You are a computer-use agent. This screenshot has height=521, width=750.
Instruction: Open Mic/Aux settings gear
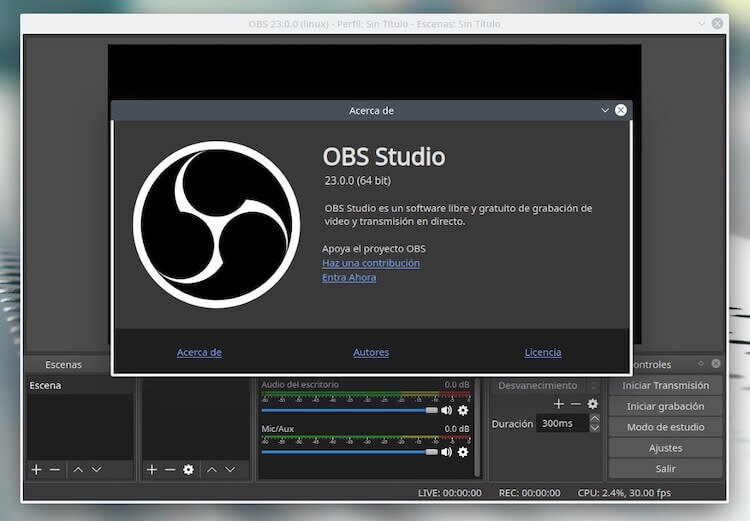pos(463,452)
